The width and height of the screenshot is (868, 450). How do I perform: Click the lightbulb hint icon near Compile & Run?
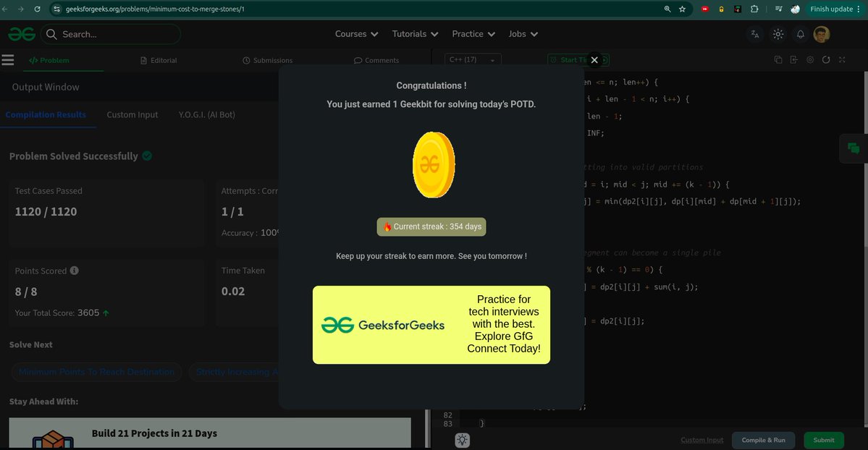click(462, 440)
